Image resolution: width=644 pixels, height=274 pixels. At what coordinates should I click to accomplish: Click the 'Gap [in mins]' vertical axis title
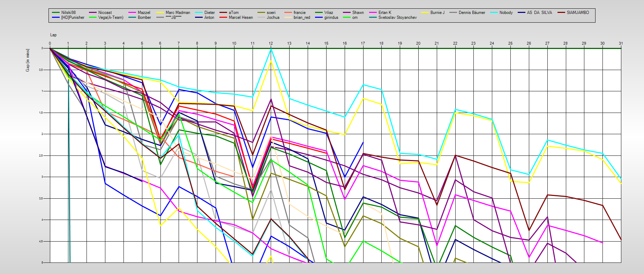28,60
